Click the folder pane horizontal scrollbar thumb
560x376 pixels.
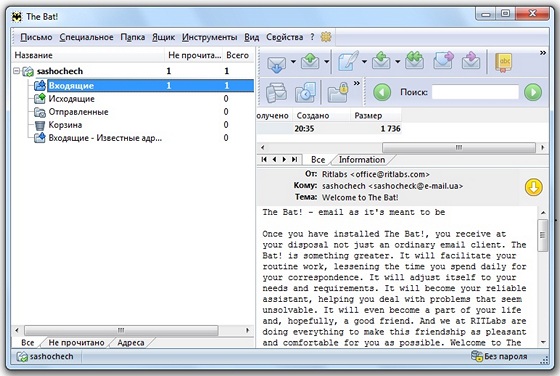(121, 330)
